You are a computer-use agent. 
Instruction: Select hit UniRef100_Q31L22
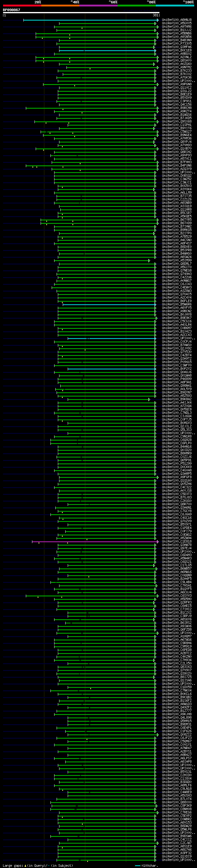point(177,91)
